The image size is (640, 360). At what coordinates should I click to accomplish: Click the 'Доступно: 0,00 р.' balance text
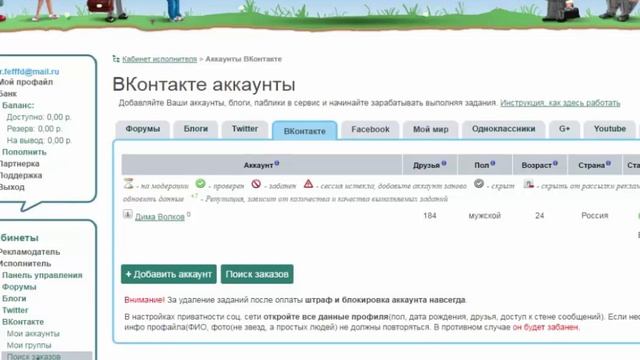click(39, 117)
